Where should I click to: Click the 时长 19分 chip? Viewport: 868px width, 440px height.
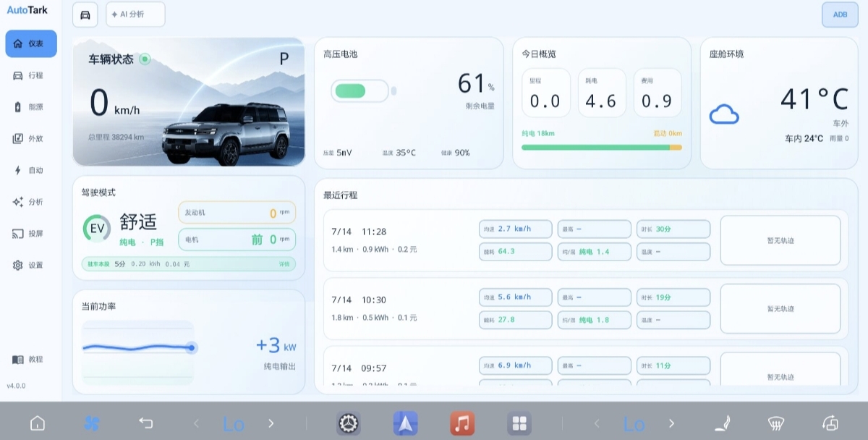(x=673, y=297)
